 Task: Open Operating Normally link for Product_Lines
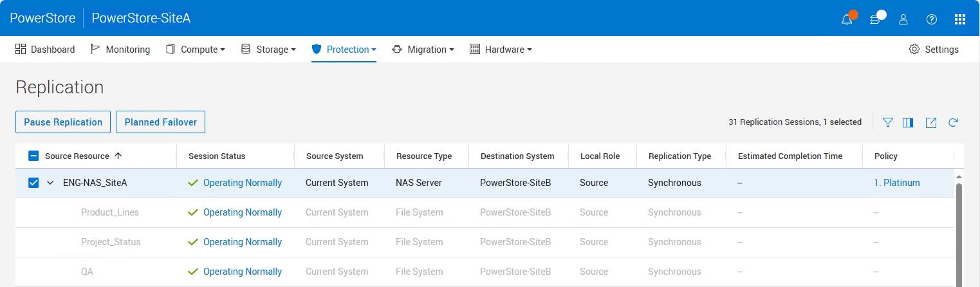click(x=243, y=212)
